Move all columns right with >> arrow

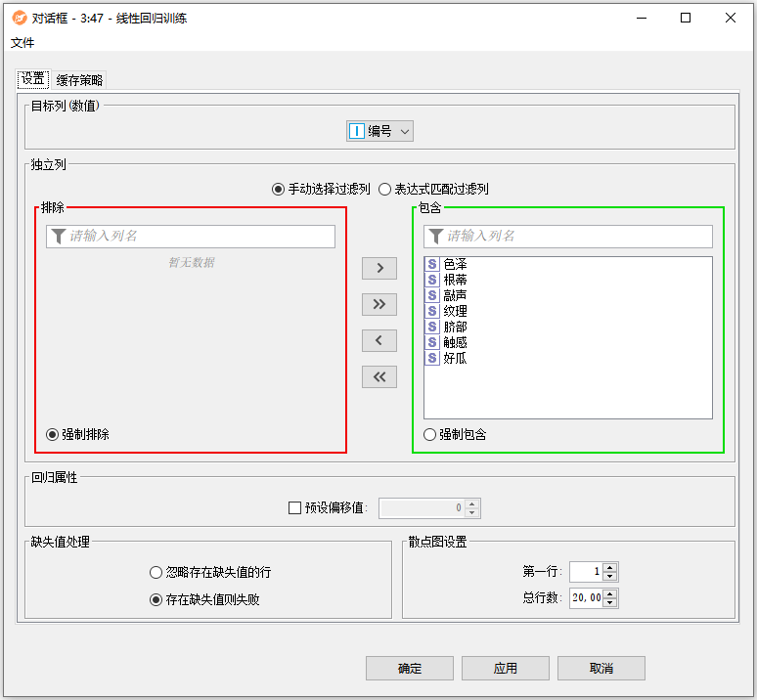(379, 304)
